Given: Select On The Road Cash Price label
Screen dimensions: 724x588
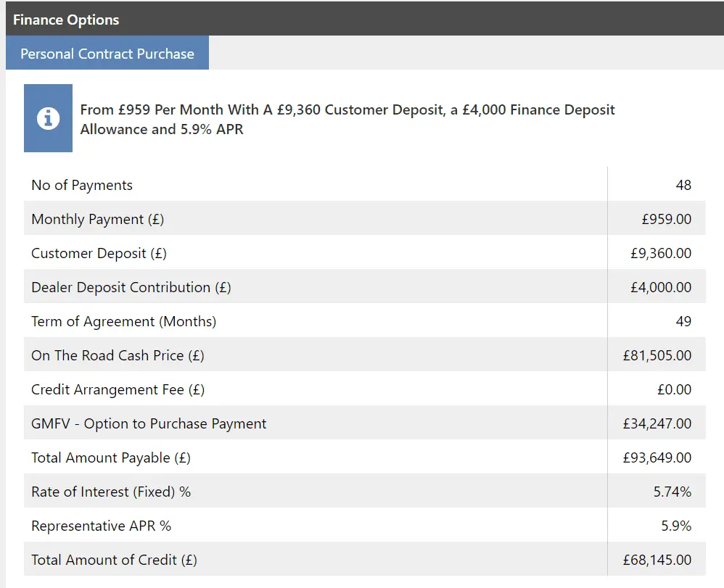Looking at the screenshot, I should 118,355.
